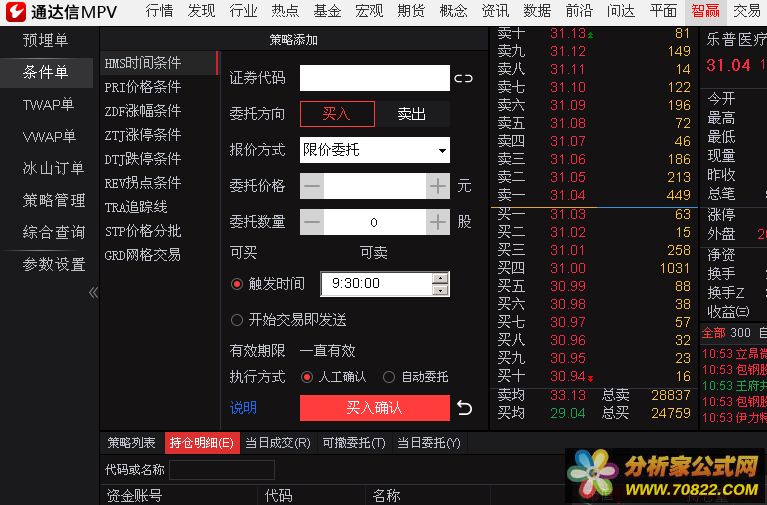The width and height of the screenshot is (767, 505).
Task: Decrease 委托价格 with the minus button
Action: (x=312, y=186)
